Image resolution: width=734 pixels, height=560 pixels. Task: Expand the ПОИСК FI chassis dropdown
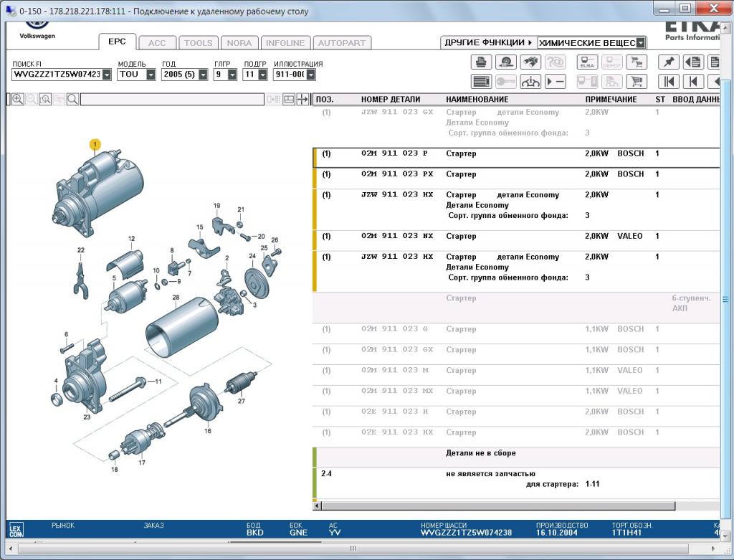(x=108, y=75)
